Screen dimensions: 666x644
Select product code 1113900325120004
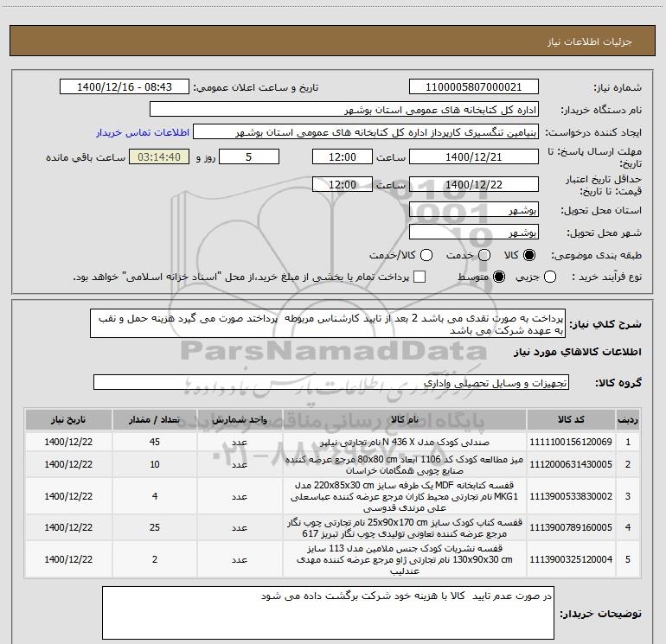pos(571,559)
